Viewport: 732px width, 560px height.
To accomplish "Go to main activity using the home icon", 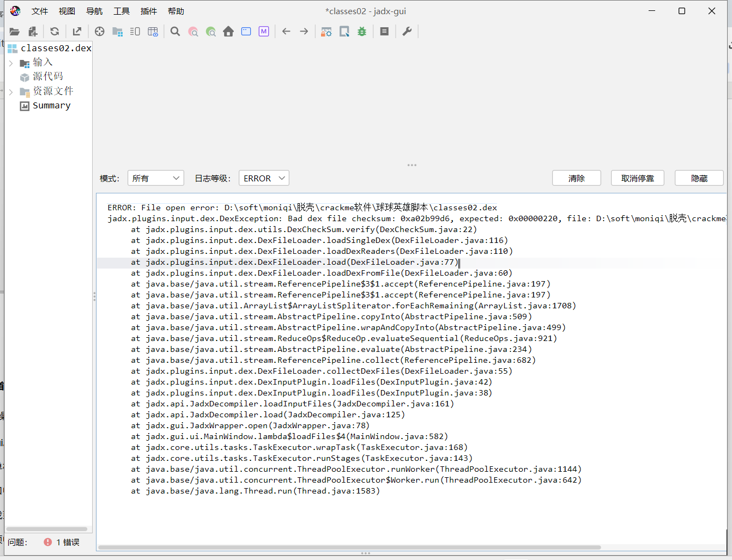I will click(x=228, y=32).
